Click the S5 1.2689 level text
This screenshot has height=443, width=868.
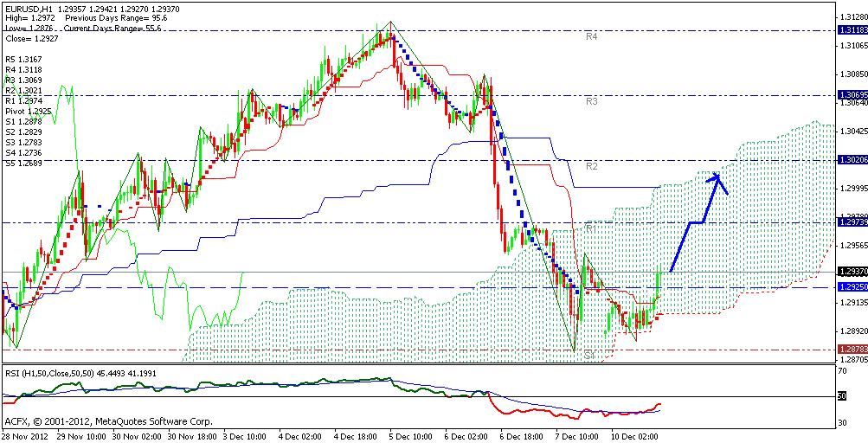pos(24,164)
